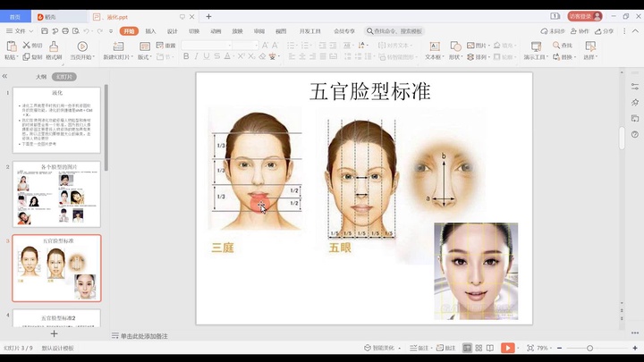Cut selection with 剪切 scissors
The image size is (644, 362).
point(32,46)
